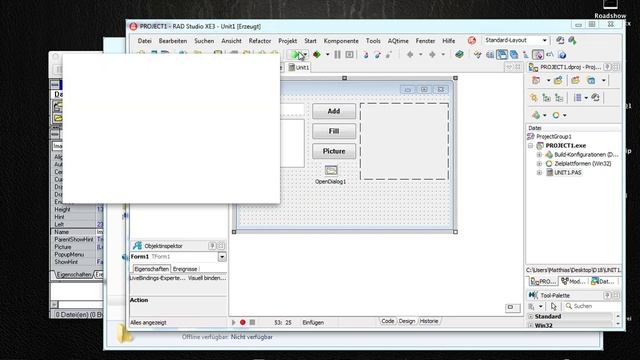Click the Collapse all icon in project manager

pyautogui.click(x=559, y=98)
